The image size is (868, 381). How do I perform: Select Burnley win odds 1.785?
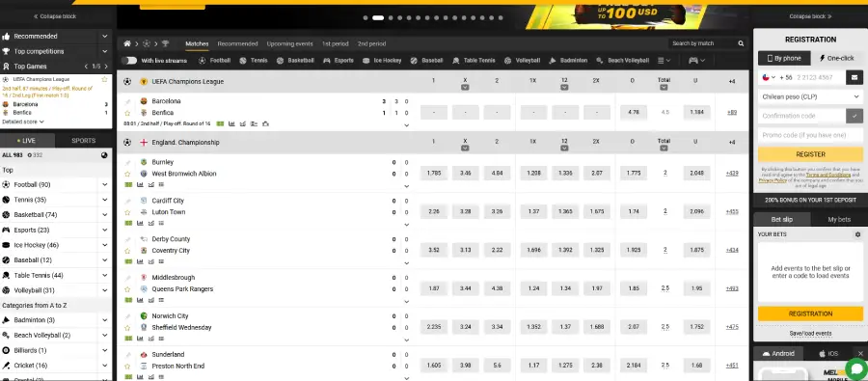[x=433, y=174]
